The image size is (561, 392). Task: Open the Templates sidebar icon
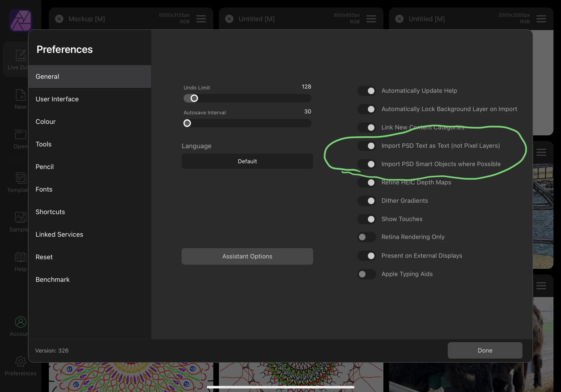[x=20, y=178]
